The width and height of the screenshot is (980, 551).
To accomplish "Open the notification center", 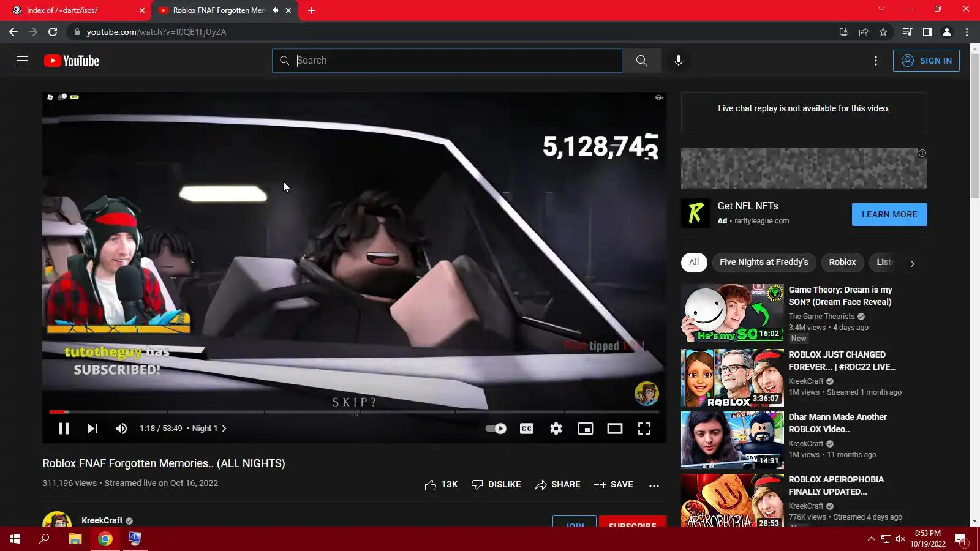I will pyautogui.click(x=960, y=539).
